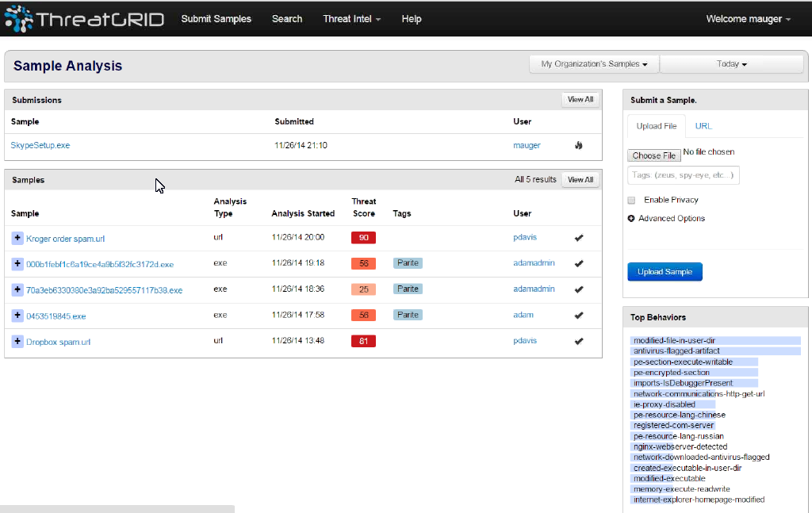Open the SkypeSetup.exe submission link
The image size is (812, 513).
pyautogui.click(x=40, y=145)
